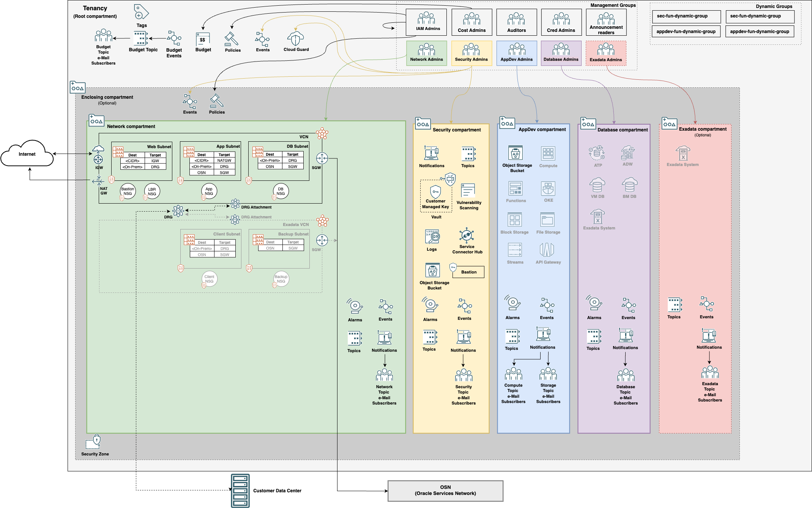
Task: Select the API Gateway icon
Action: pyautogui.click(x=547, y=250)
